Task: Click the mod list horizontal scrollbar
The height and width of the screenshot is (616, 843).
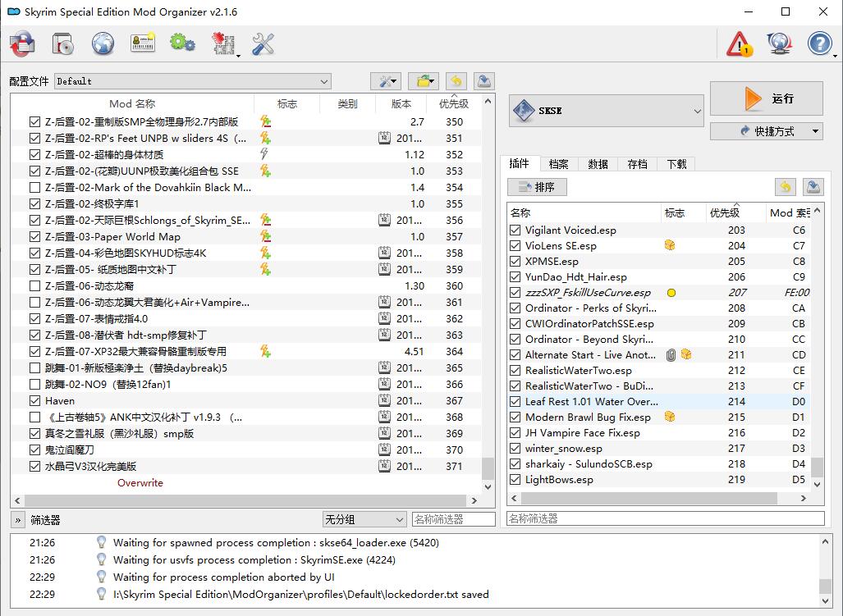Action: [245, 500]
